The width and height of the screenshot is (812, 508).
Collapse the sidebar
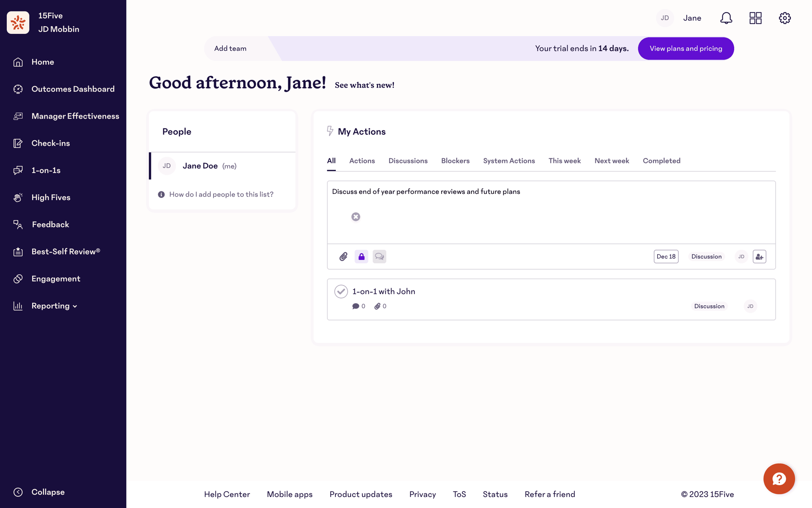click(x=38, y=492)
